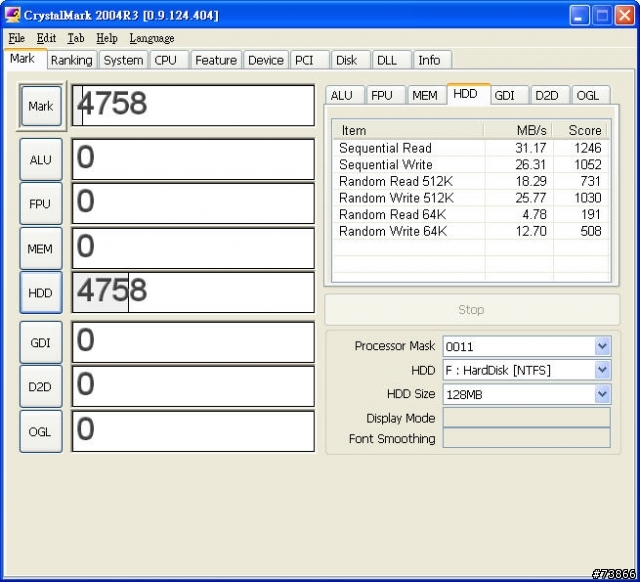
Task: Run the GDI benchmark button
Action: (x=41, y=342)
